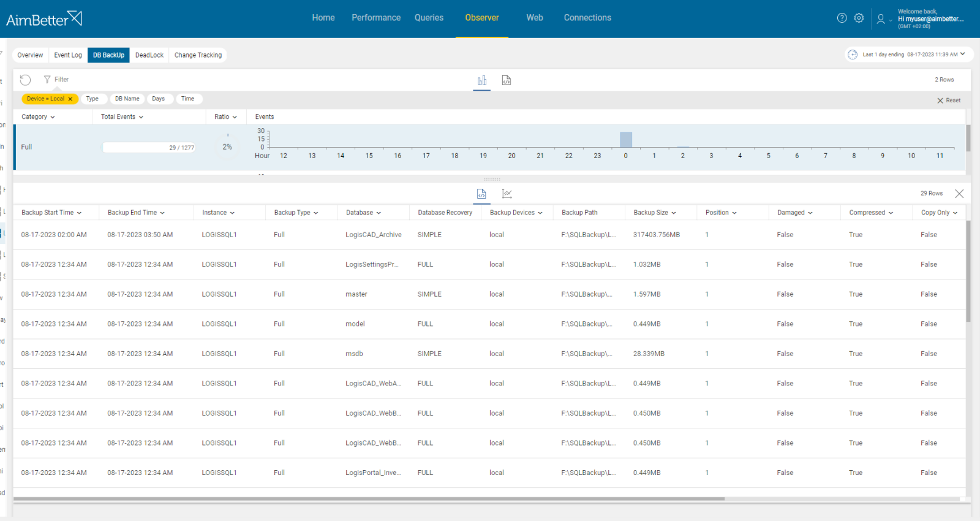Viewport: 980px width, 521px height.
Task: Click the 08-17-2023 03:50 AM end time cell
Action: pyautogui.click(x=140, y=235)
